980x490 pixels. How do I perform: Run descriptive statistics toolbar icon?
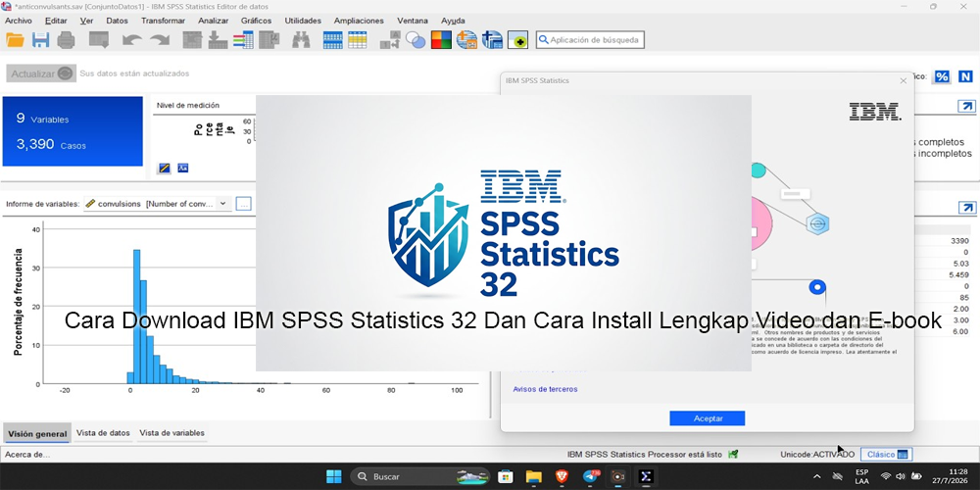pyautogui.click(x=269, y=40)
